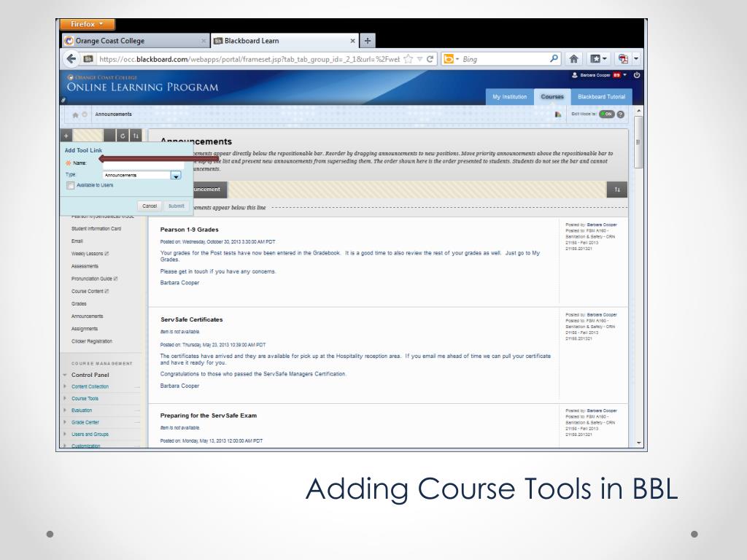
Task: Open Edit Mode help question icon
Action: point(620,114)
